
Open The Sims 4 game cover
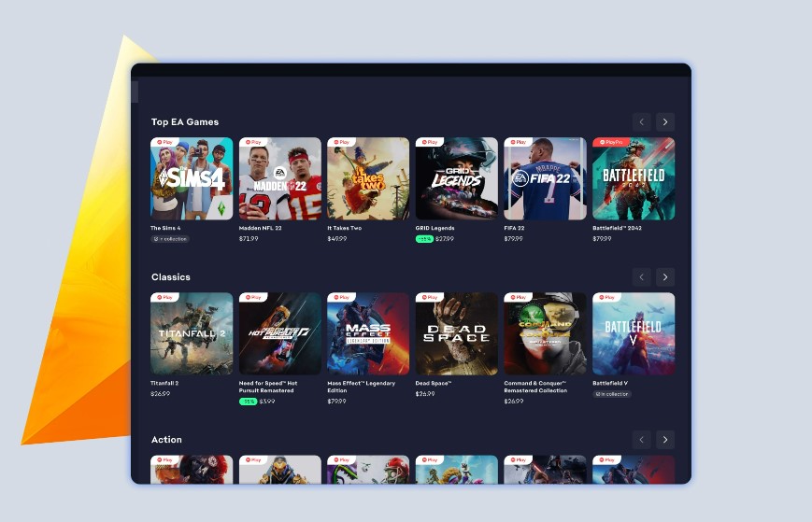[192, 181]
